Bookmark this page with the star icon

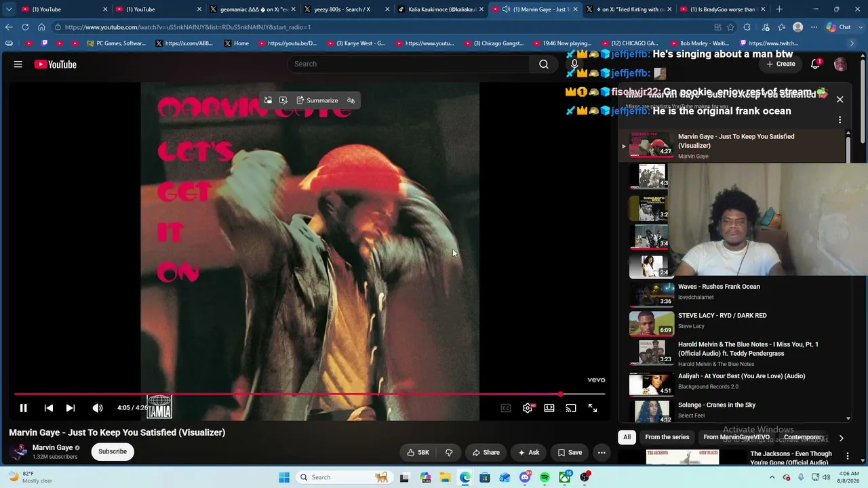[x=731, y=27]
